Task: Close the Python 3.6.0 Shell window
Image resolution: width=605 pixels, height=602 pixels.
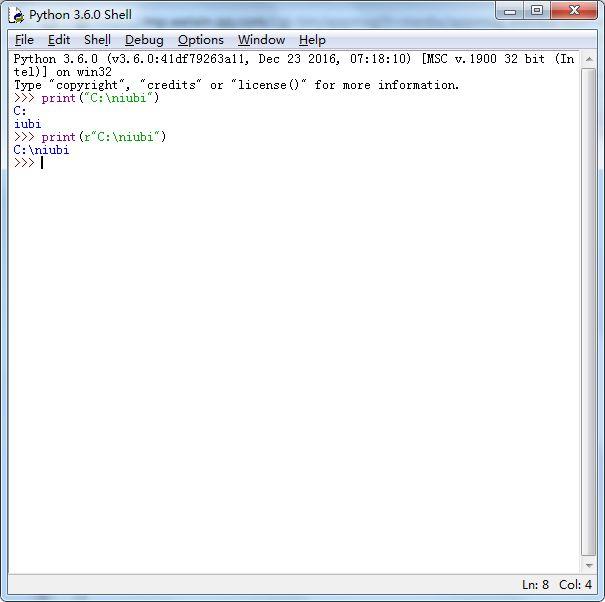Action: click(x=574, y=11)
